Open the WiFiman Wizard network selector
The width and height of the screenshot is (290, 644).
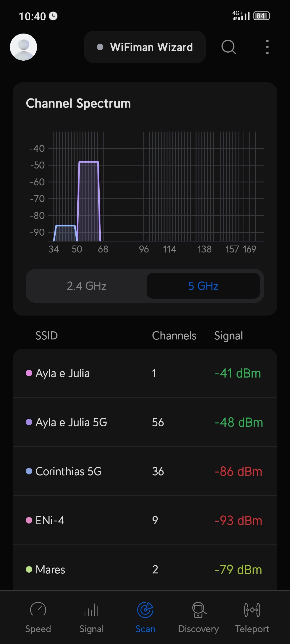pyautogui.click(x=145, y=47)
